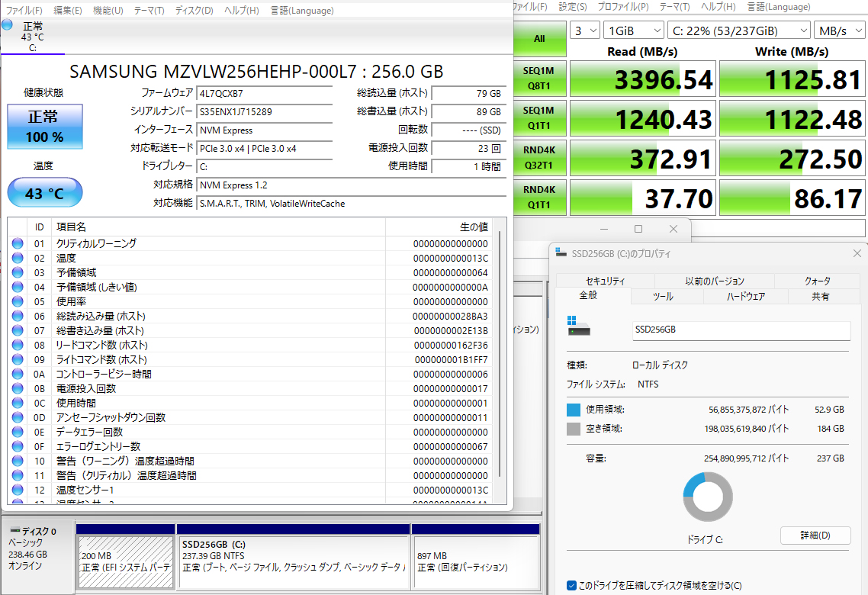Click status circle for 温度センサー1 row
Viewport: 868px width, 595px height.
tap(18, 490)
